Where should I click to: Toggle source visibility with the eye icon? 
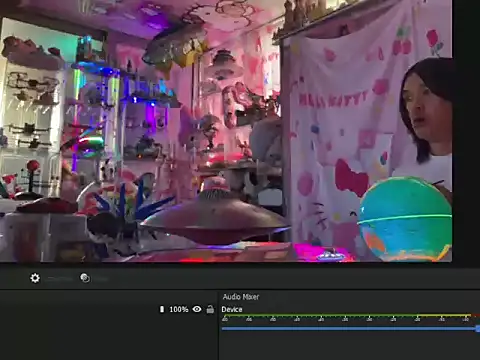tap(197, 309)
